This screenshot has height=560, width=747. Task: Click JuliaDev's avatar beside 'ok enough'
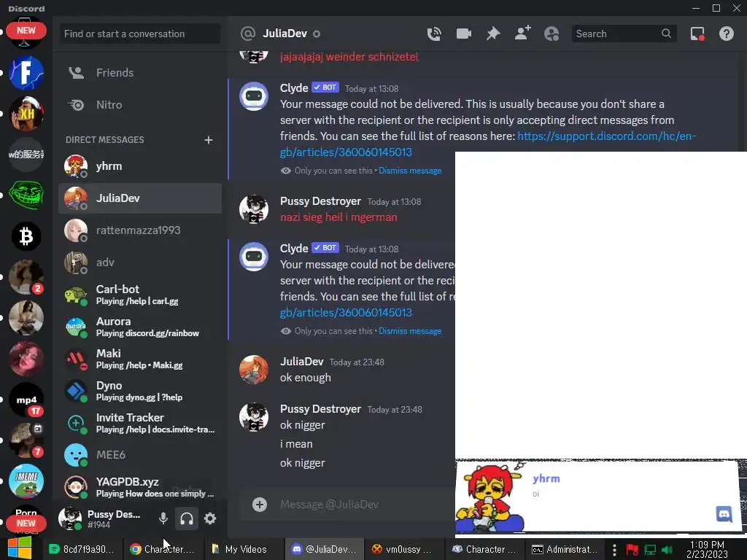[x=253, y=369]
